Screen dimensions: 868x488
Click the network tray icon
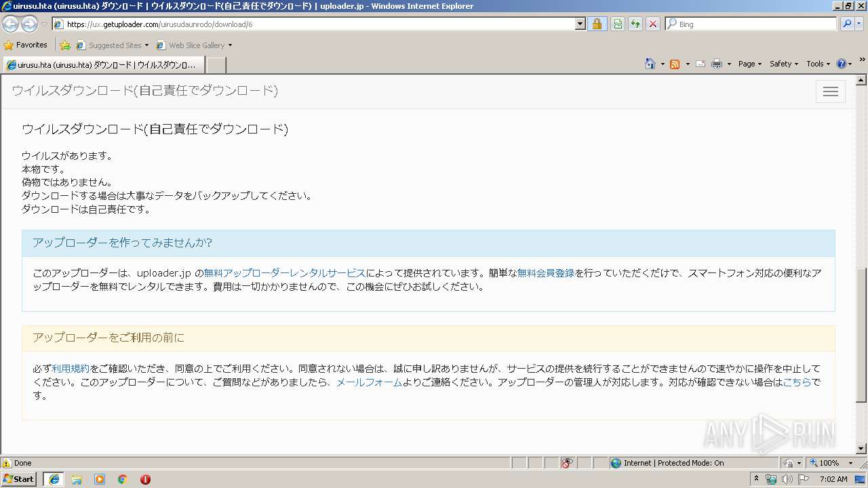pyautogui.click(x=771, y=479)
